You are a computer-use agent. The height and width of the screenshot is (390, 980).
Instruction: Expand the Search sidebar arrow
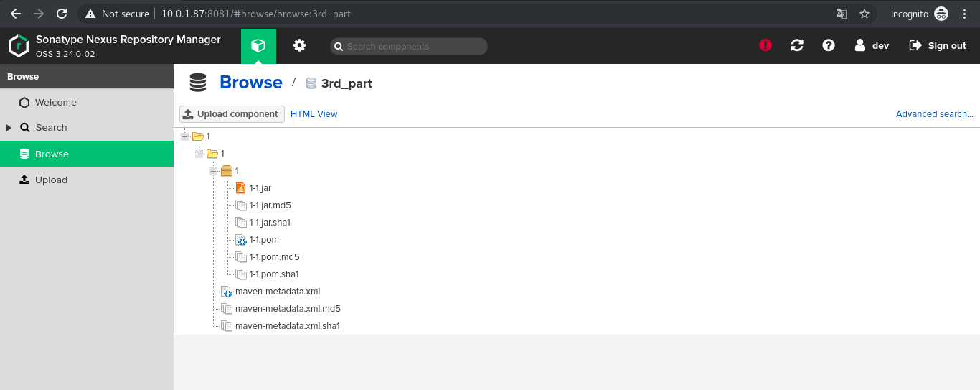click(9, 127)
